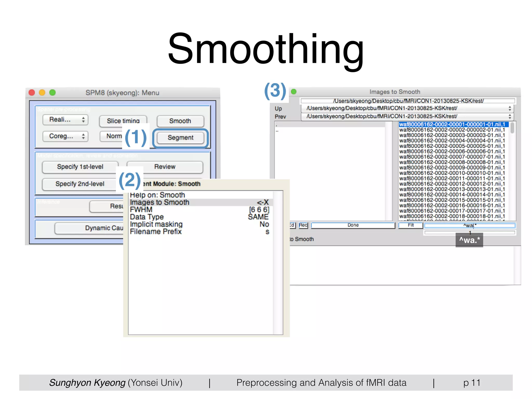The width and height of the screenshot is (532, 399).
Task: Click Specify 1st-level button
Action: click(x=80, y=167)
